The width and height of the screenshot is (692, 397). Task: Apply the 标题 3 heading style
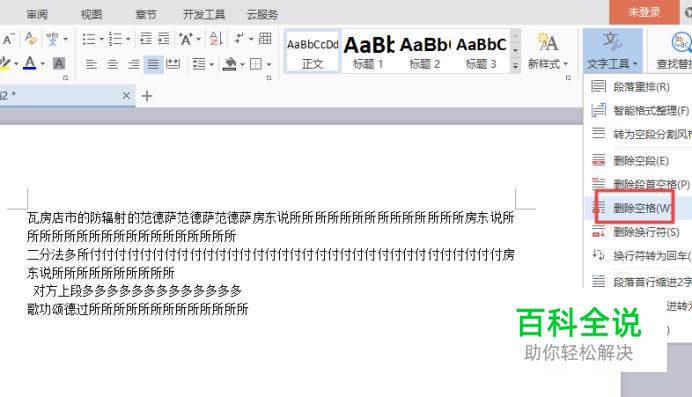click(481, 52)
